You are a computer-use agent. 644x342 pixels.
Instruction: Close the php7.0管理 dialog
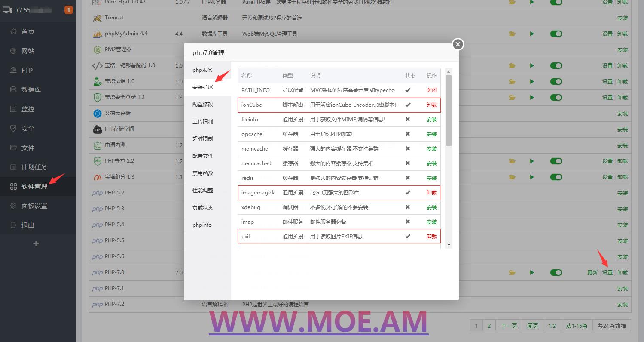click(458, 44)
